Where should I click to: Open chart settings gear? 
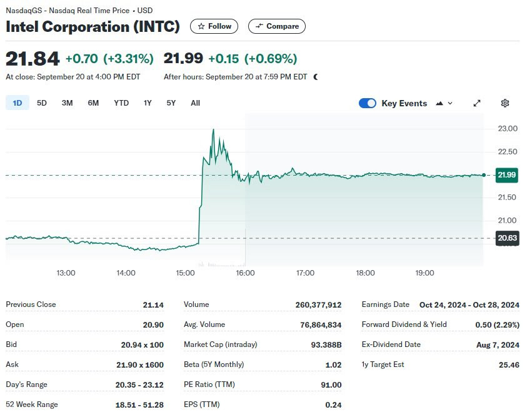point(505,103)
